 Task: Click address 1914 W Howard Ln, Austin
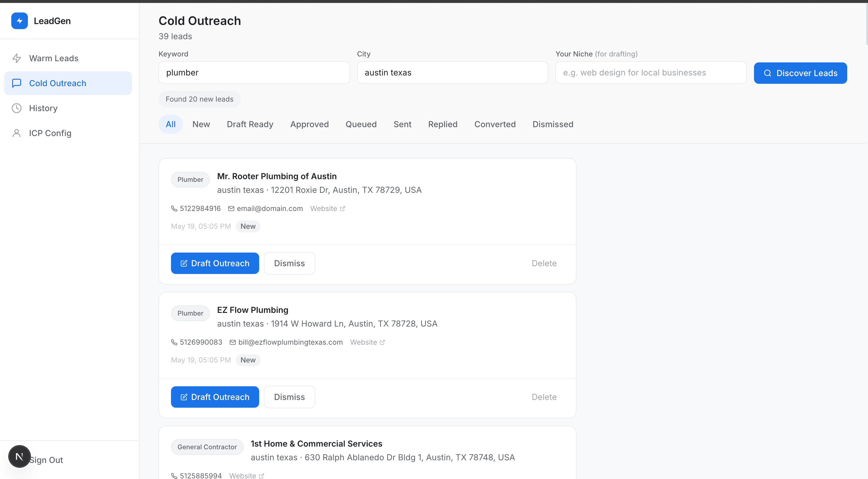(354, 324)
